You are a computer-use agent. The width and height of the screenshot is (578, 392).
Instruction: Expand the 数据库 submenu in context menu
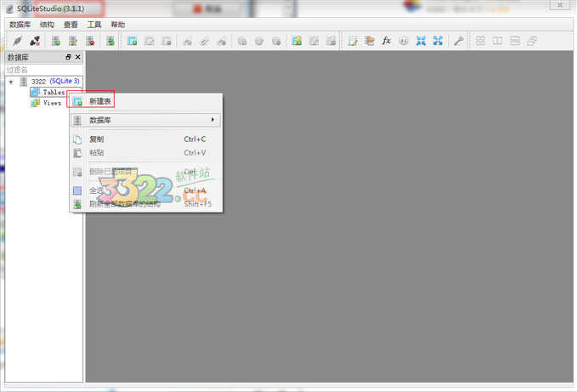pyautogui.click(x=146, y=120)
